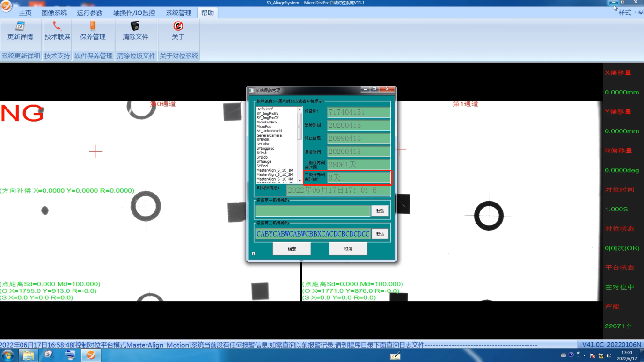Open Windows Start menu
Screen dimensions: 644x362
coord(7,355)
